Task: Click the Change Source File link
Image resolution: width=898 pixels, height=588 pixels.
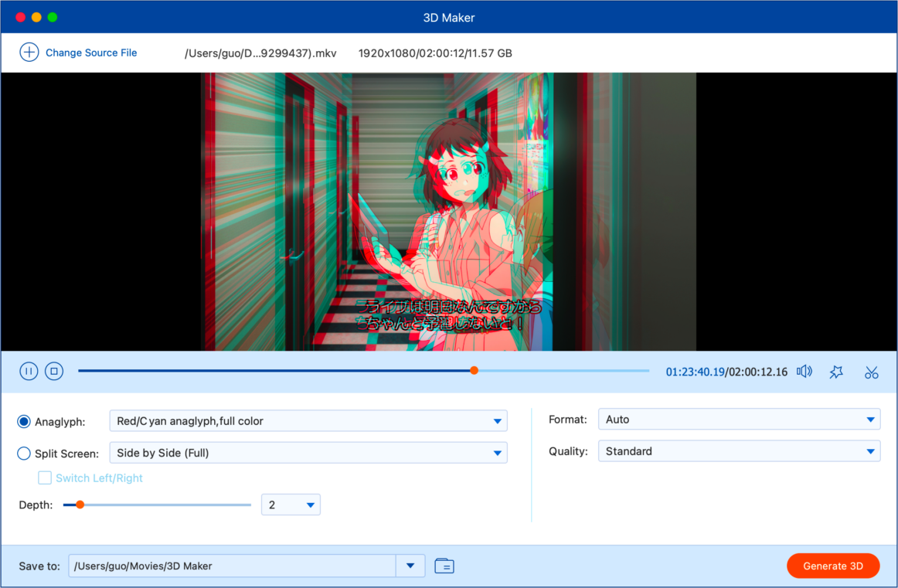Action: 91,53
